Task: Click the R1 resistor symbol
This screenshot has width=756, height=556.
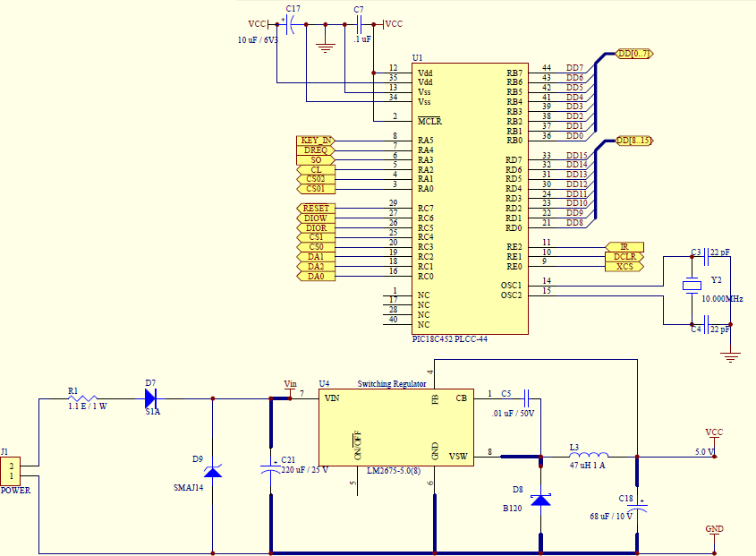Action: click(x=83, y=398)
